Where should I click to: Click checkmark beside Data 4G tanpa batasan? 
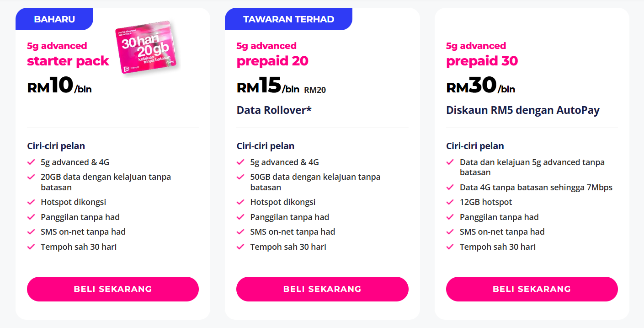[x=450, y=188]
